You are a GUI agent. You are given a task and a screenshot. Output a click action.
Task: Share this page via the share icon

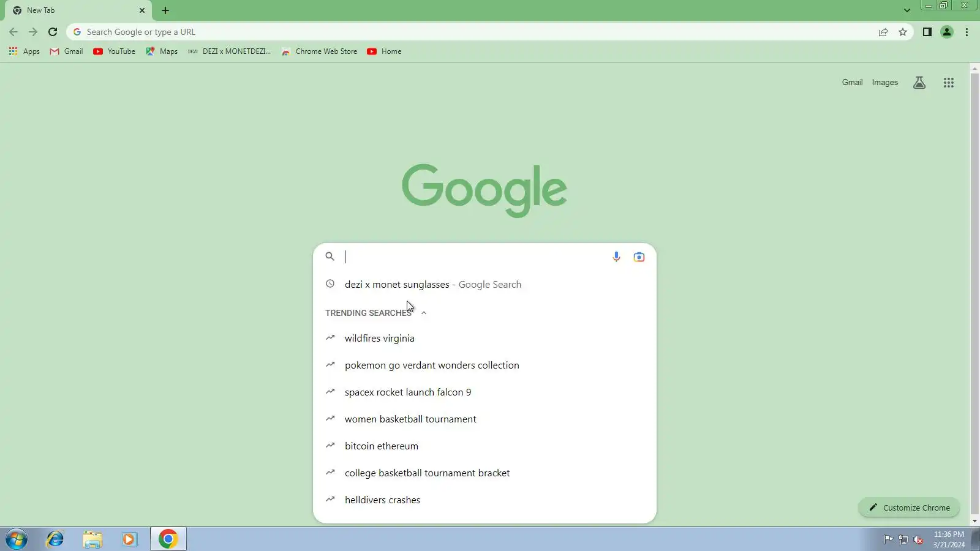point(883,32)
